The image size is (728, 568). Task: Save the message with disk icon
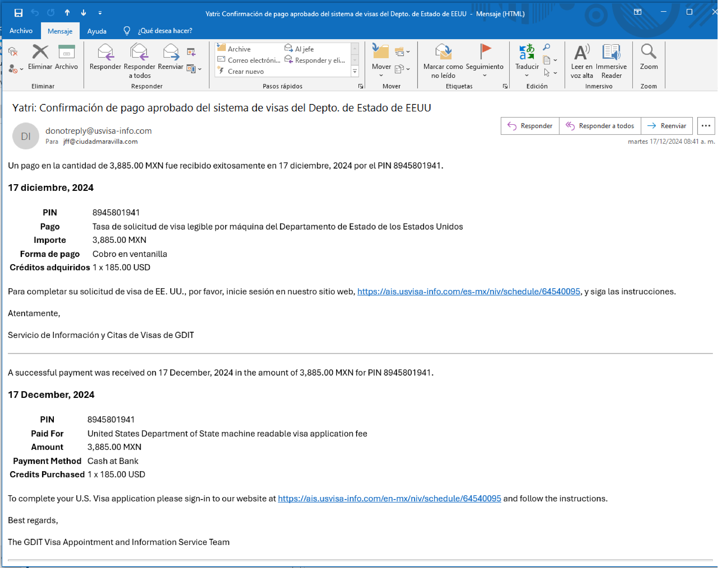pos(19,13)
